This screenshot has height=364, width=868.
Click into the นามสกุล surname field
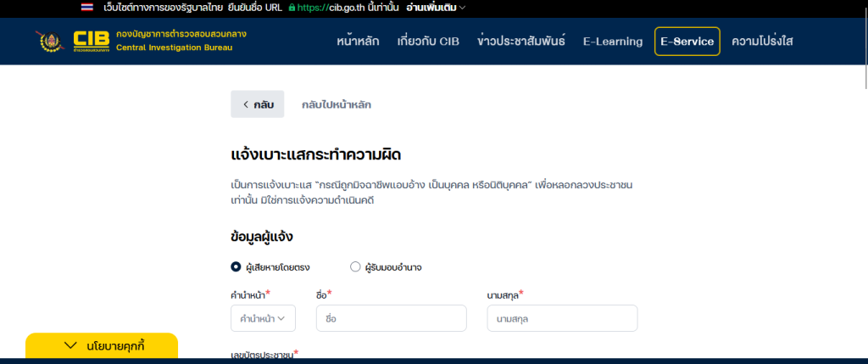(562, 318)
